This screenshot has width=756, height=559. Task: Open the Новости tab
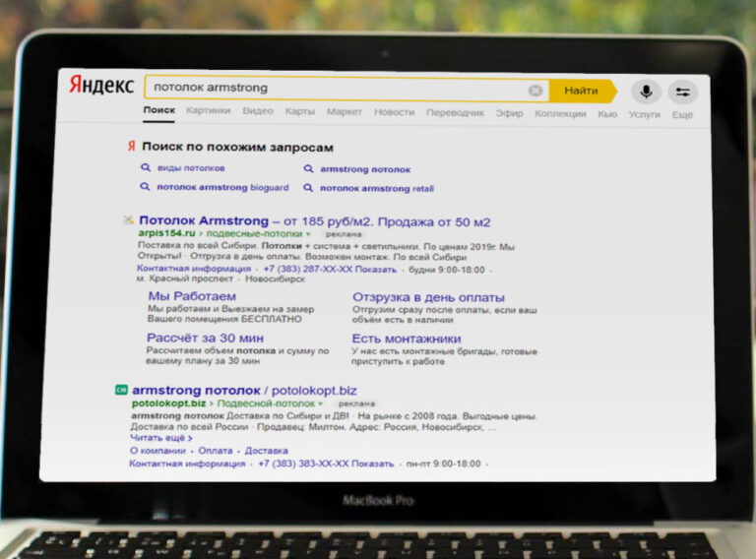[x=395, y=112]
